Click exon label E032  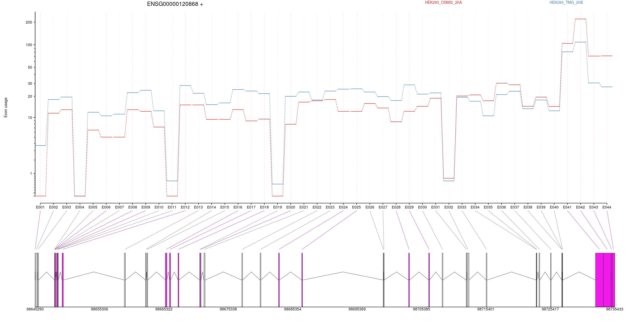pyautogui.click(x=449, y=207)
